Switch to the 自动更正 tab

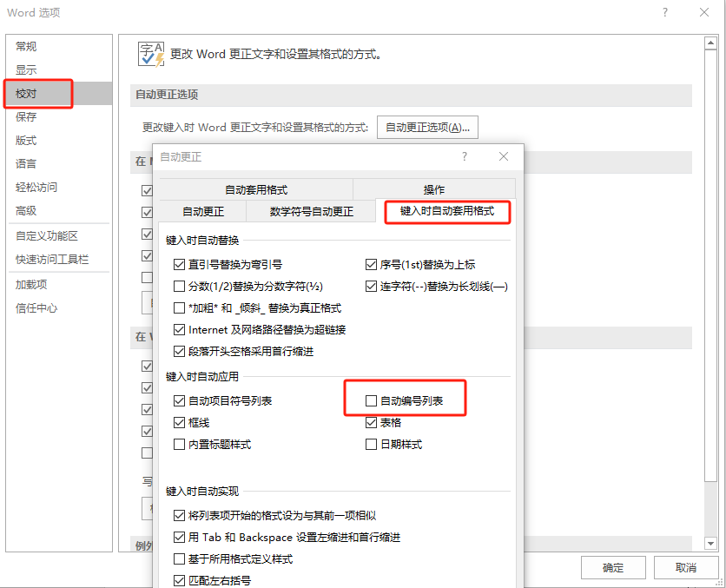point(203,212)
